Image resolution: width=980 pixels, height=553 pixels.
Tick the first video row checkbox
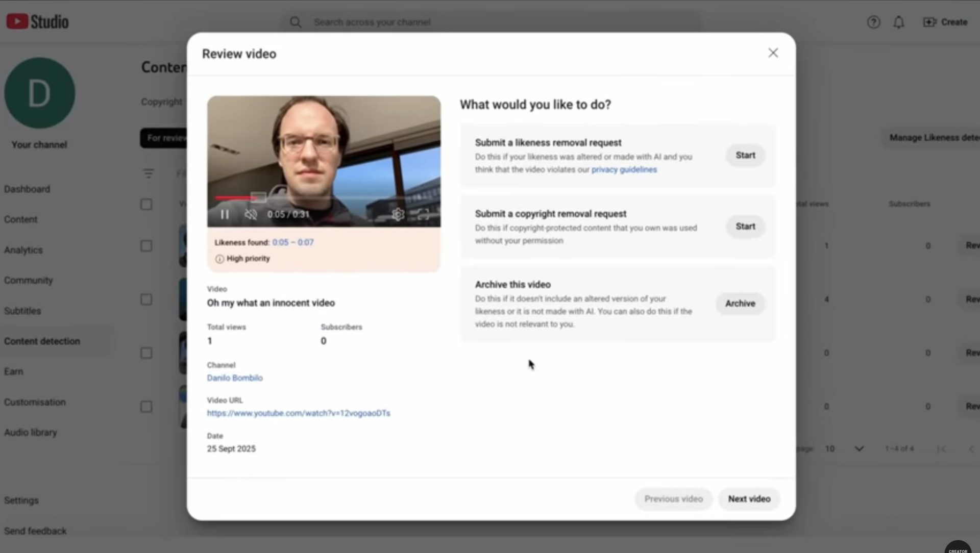point(146,246)
